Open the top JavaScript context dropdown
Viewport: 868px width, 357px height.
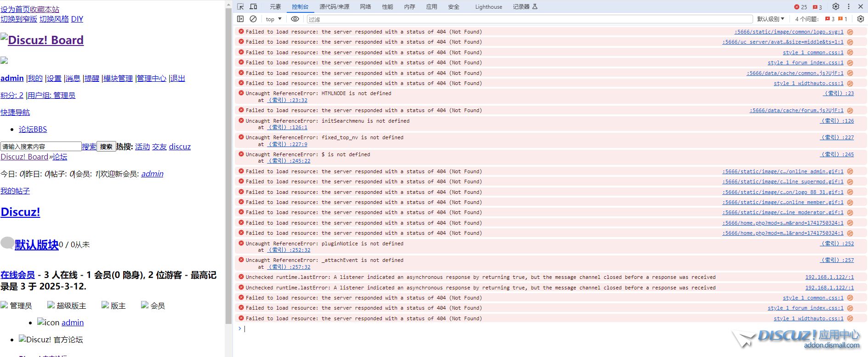click(274, 19)
